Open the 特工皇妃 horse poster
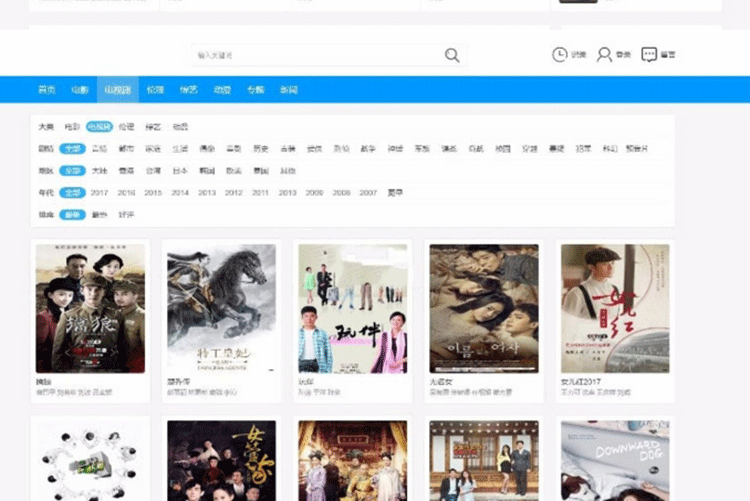This screenshot has width=750, height=501. 221,309
